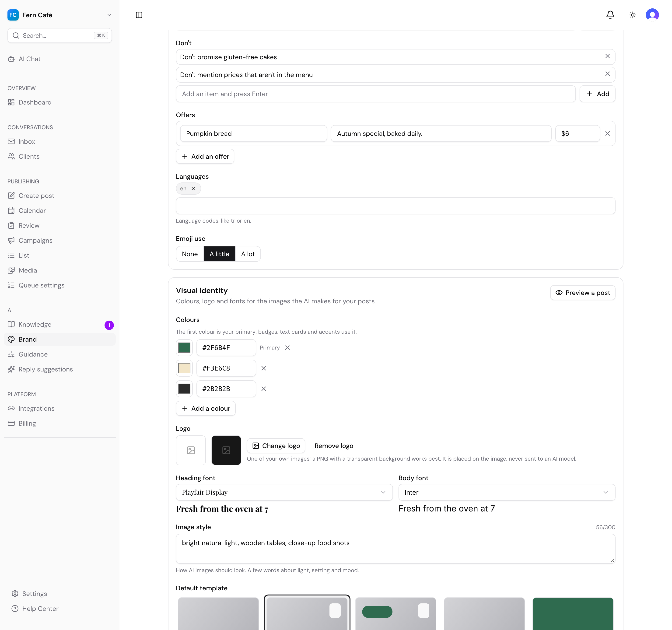
Task: Remove "Don't promise gluten-free cakes" item
Action: pyautogui.click(x=607, y=56)
